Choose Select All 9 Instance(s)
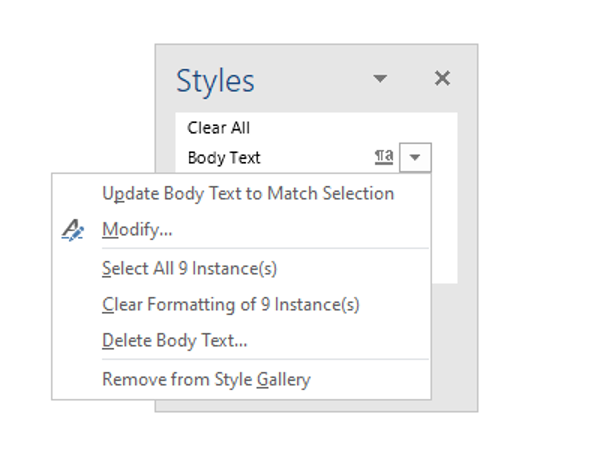 pyautogui.click(x=189, y=268)
